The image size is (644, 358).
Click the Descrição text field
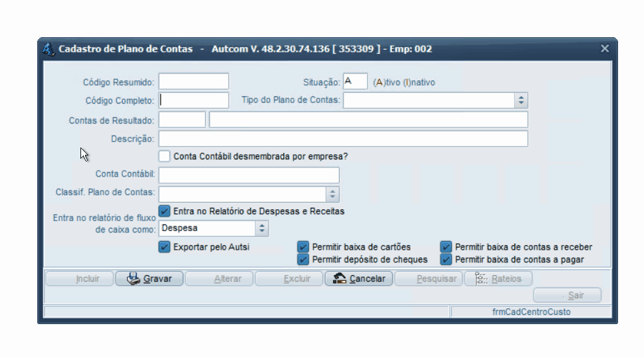click(x=344, y=139)
